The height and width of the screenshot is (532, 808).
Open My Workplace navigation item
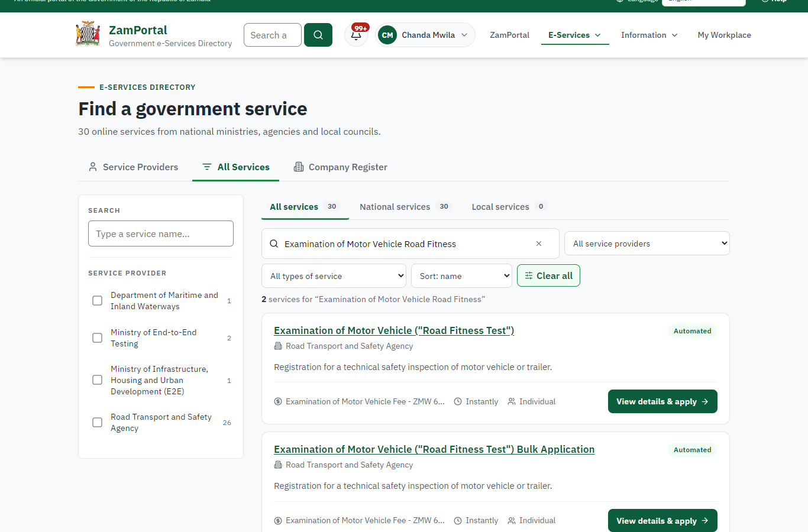(724, 35)
